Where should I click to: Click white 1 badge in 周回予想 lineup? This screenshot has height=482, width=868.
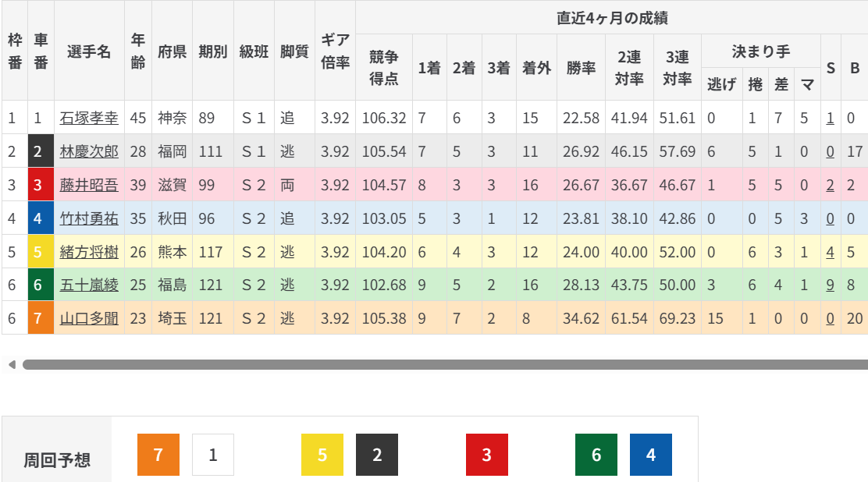pyautogui.click(x=213, y=455)
